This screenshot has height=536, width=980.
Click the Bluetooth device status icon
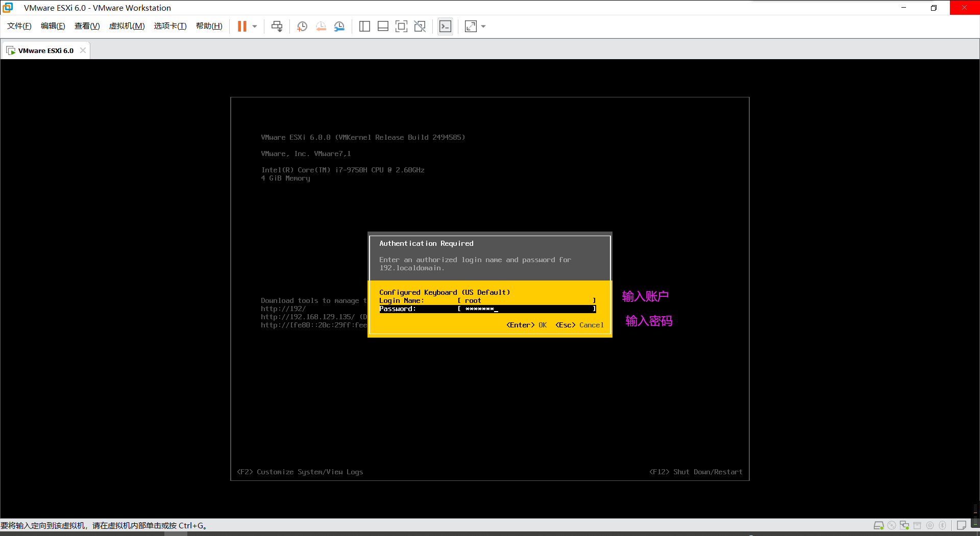click(x=943, y=525)
